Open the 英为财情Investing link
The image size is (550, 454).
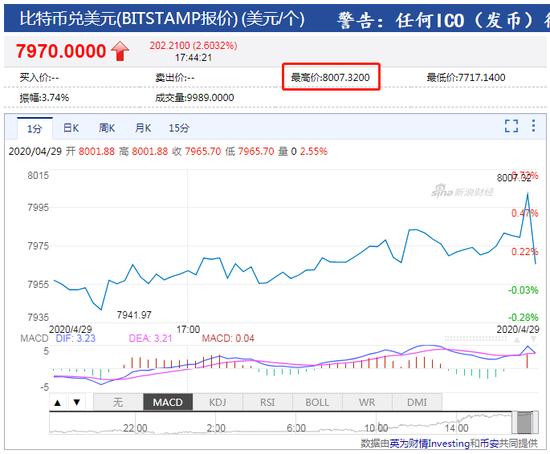click(x=430, y=444)
